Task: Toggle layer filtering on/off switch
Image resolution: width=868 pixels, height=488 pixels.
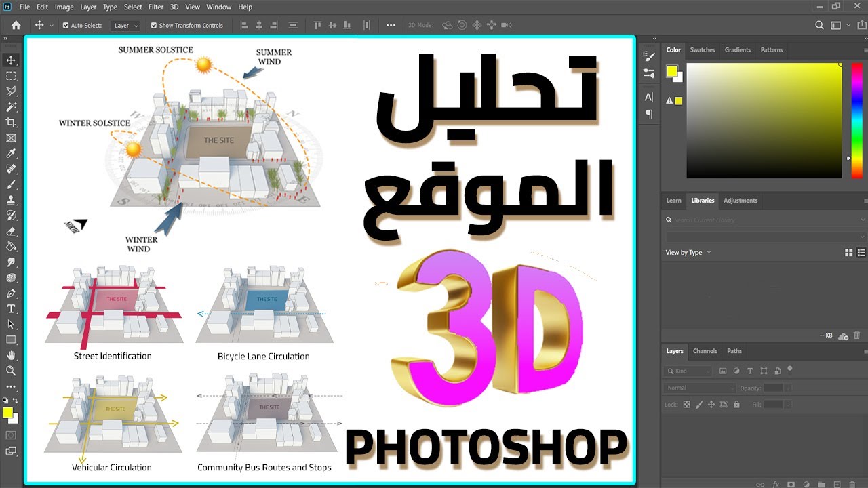Action: [x=790, y=369]
